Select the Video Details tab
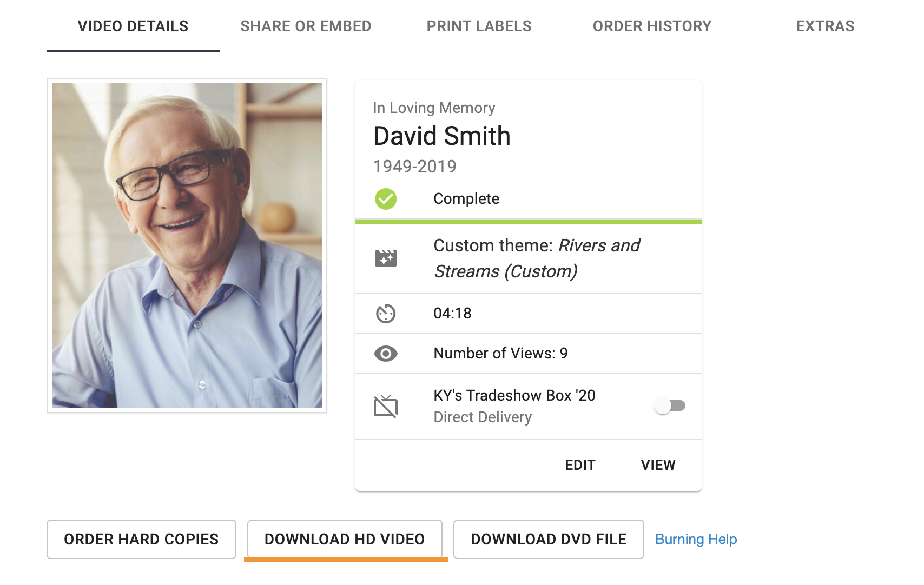 coord(133,26)
